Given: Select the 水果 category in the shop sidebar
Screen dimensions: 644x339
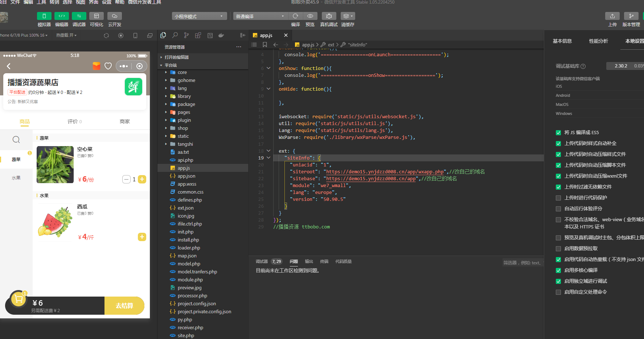Looking at the screenshot, I should (x=16, y=178).
